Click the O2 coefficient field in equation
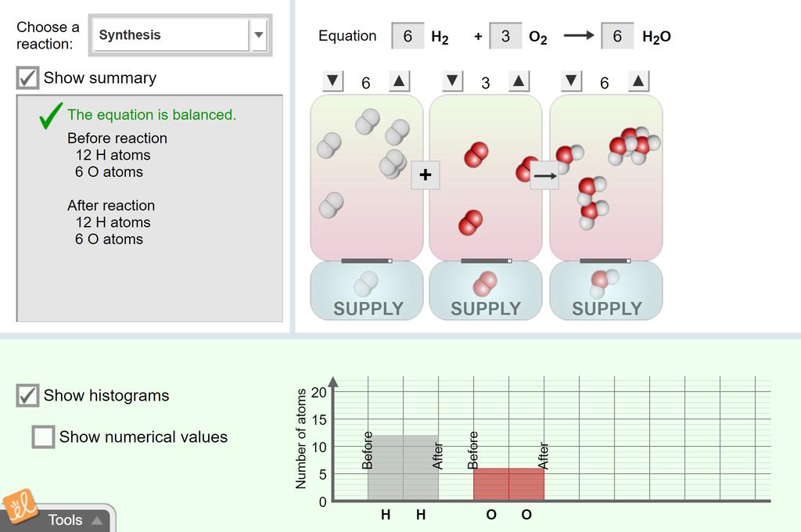 click(x=505, y=36)
